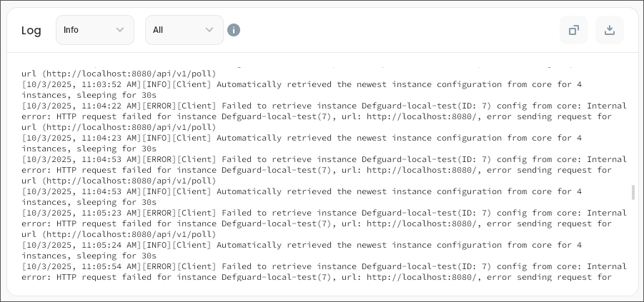Click the chevron on the All selector
Image resolution: width=644 pixels, height=302 pixels.
point(209,30)
